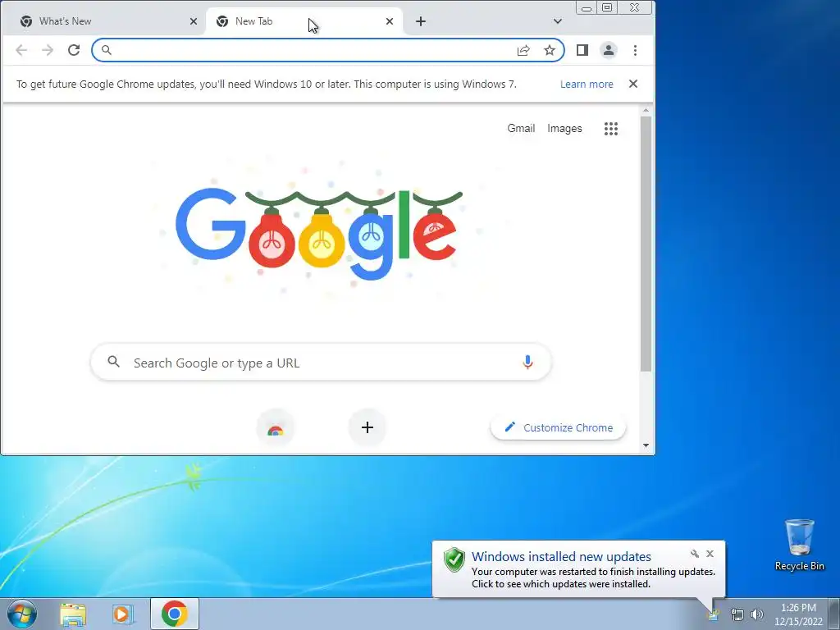840x630 pixels.
Task: Open a new tab with plus button
Action: tap(421, 21)
